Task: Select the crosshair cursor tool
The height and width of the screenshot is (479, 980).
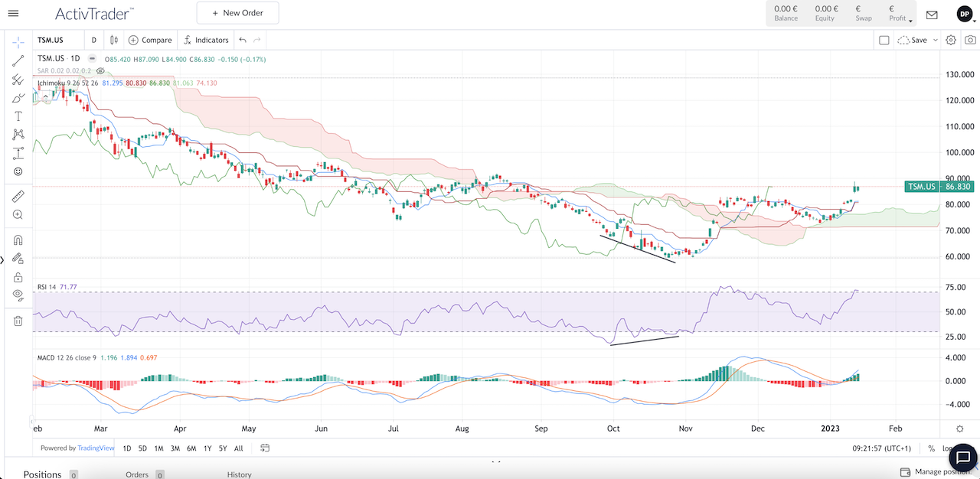Action: tap(18, 41)
